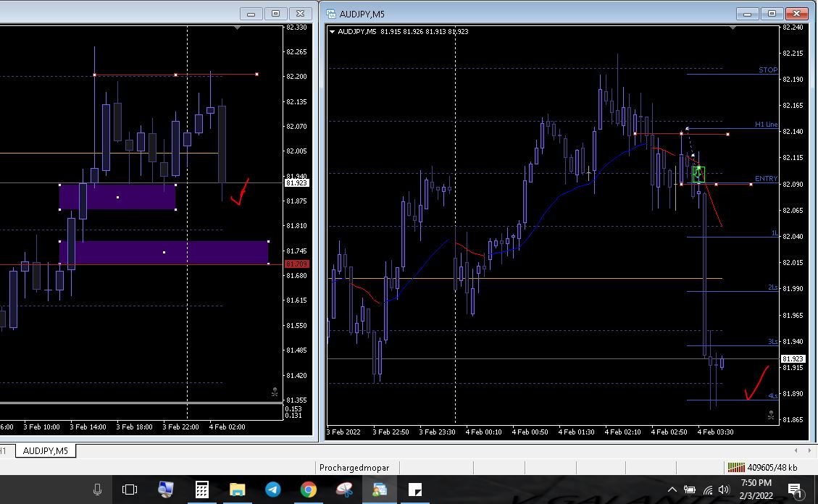
Task: Click the skull icon in the right AUDJPY chart
Action: coord(770,415)
